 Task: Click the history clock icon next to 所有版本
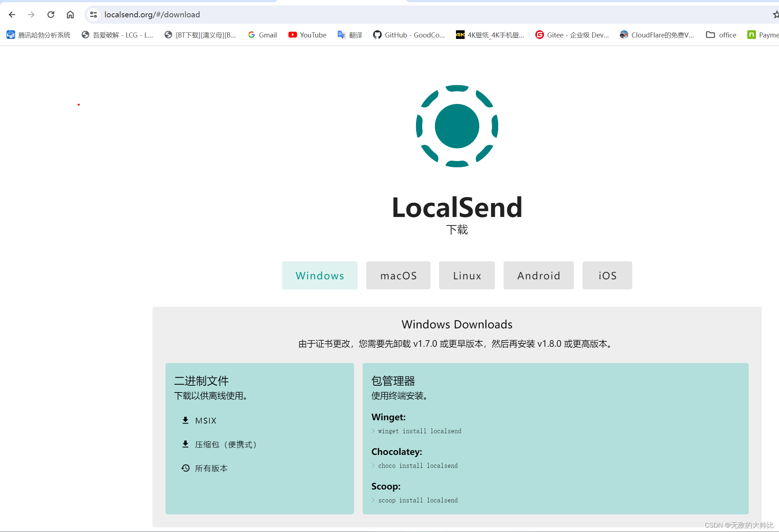coord(185,468)
